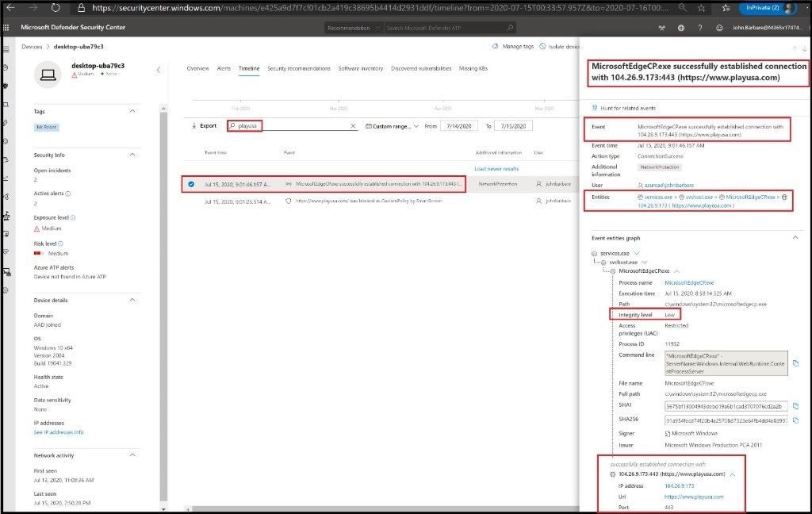Open the globe language settings icon

[x=681, y=28]
